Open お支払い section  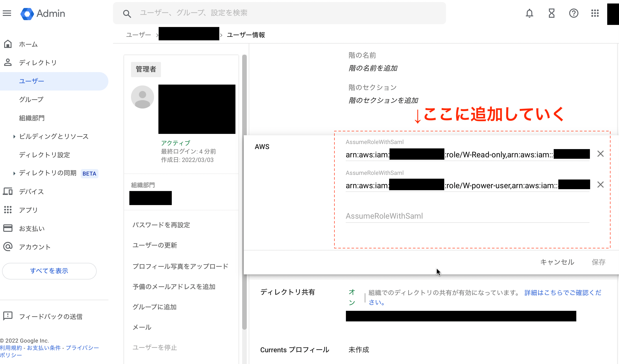point(32,229)
